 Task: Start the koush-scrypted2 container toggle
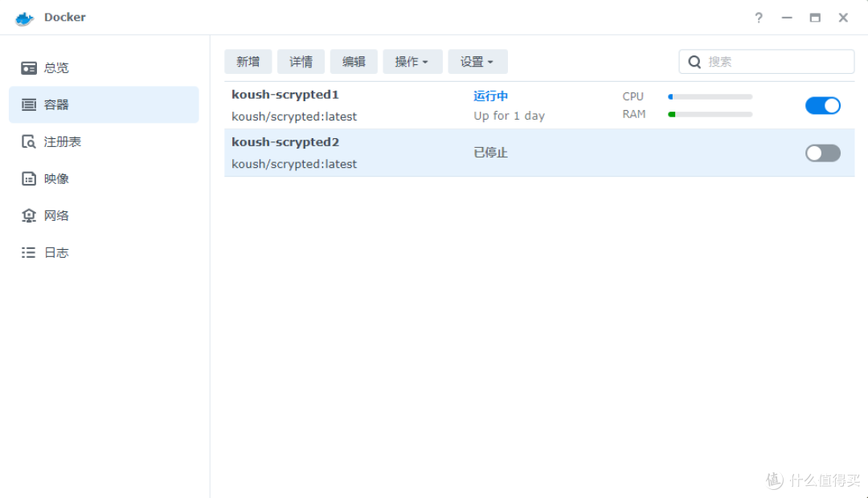[822, 153]
